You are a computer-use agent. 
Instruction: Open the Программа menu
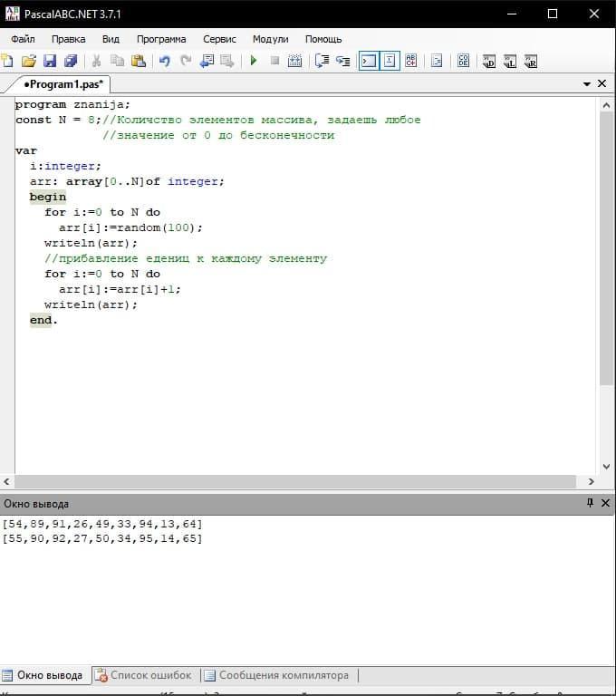161,39
